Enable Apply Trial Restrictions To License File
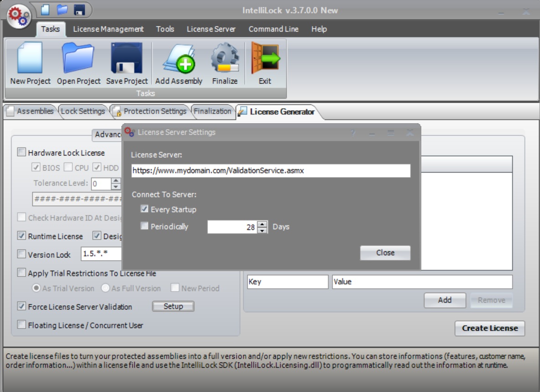The image size is (540, 392). pos(21,272)
